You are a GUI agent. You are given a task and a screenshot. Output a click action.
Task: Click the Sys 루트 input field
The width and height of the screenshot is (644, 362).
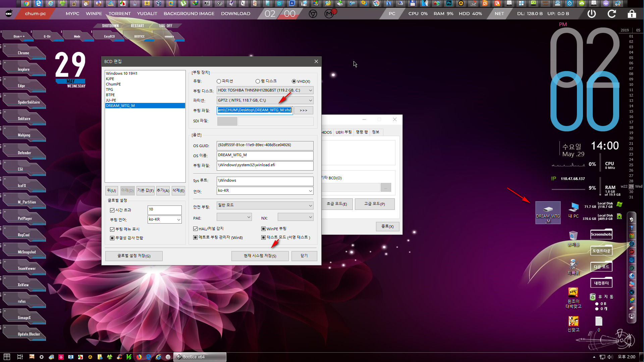[265, 181]
